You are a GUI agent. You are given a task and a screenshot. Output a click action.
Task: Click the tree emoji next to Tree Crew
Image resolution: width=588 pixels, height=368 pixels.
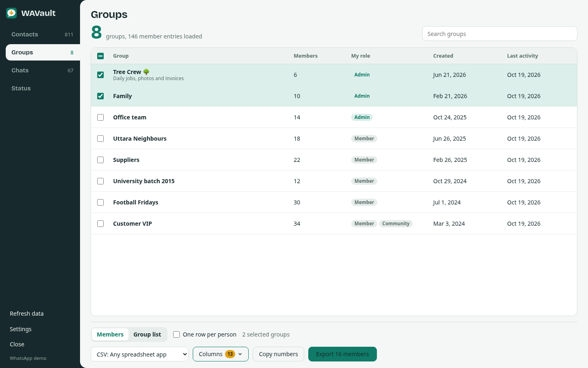pos(146,72)
